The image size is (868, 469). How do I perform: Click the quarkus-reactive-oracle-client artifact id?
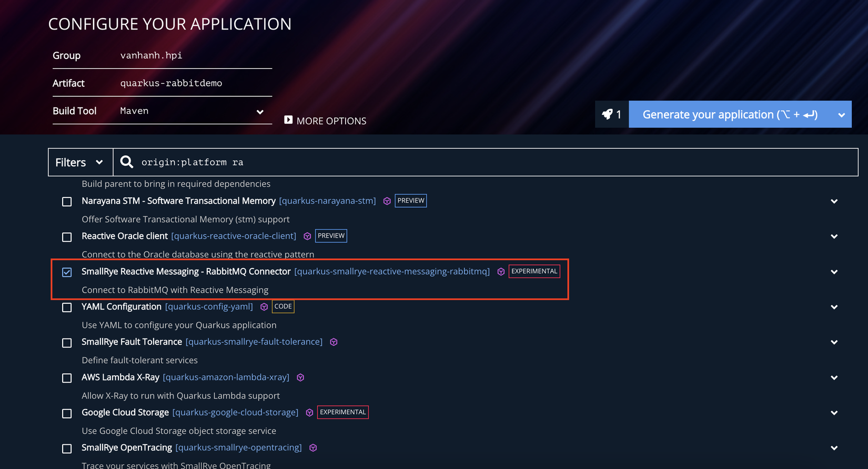pos(234,236)
